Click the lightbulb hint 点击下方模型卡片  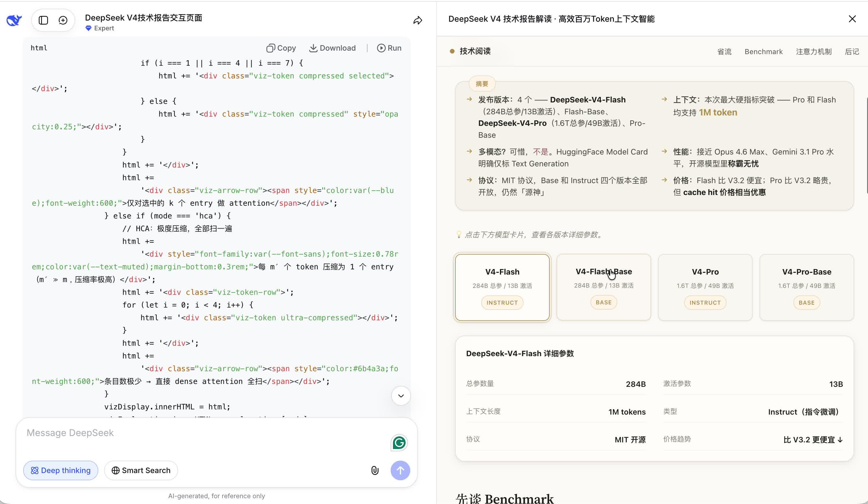[x=530, y=235]
